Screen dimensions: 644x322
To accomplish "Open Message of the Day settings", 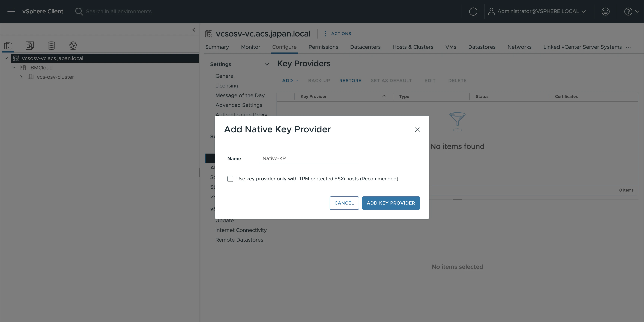I will point(240,95).
